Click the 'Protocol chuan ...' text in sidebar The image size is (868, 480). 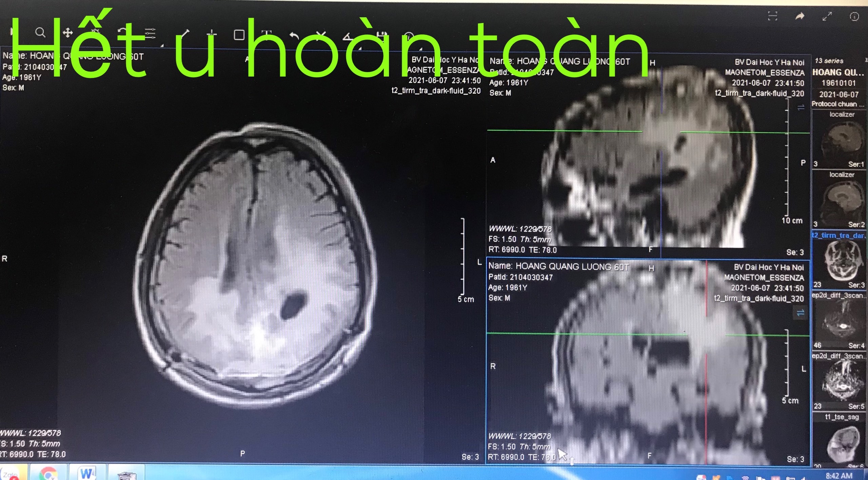838,104
